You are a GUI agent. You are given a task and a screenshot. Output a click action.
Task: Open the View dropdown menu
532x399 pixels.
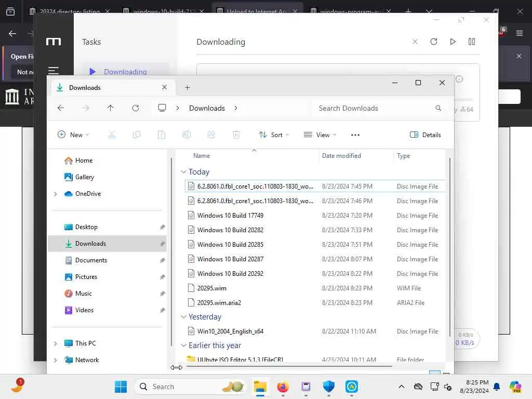(320, 135)
